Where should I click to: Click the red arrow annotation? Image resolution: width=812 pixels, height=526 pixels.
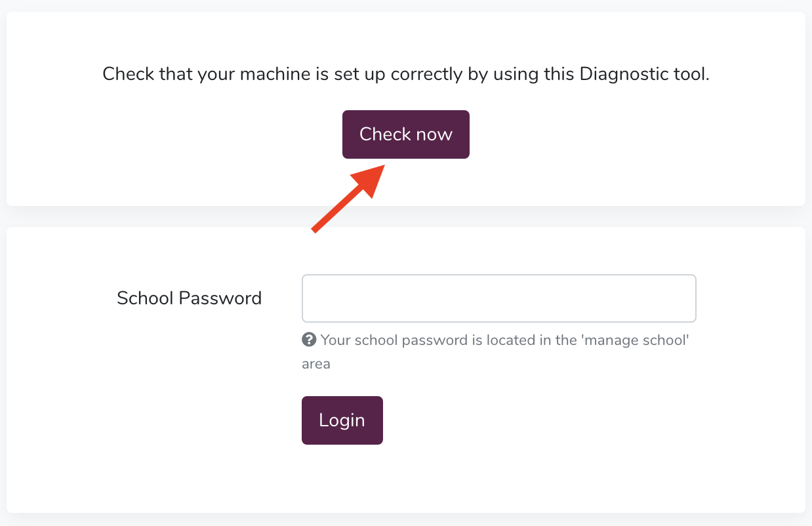click(x=348, y=197)
